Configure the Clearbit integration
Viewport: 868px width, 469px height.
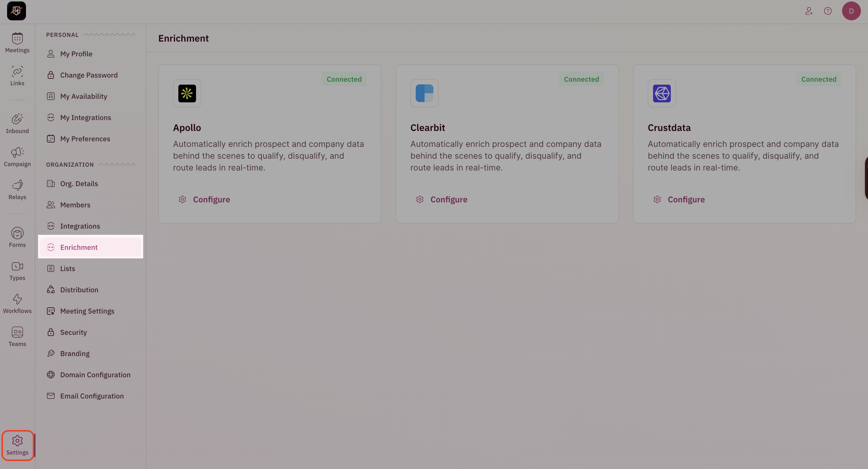[x=442, y=199]
